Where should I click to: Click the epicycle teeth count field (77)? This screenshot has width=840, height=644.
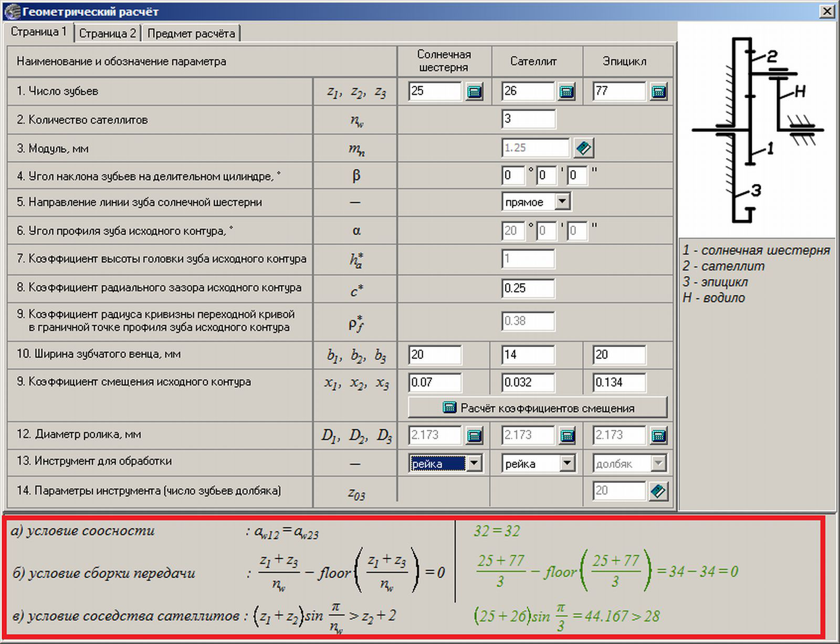(x=619, y=91)
